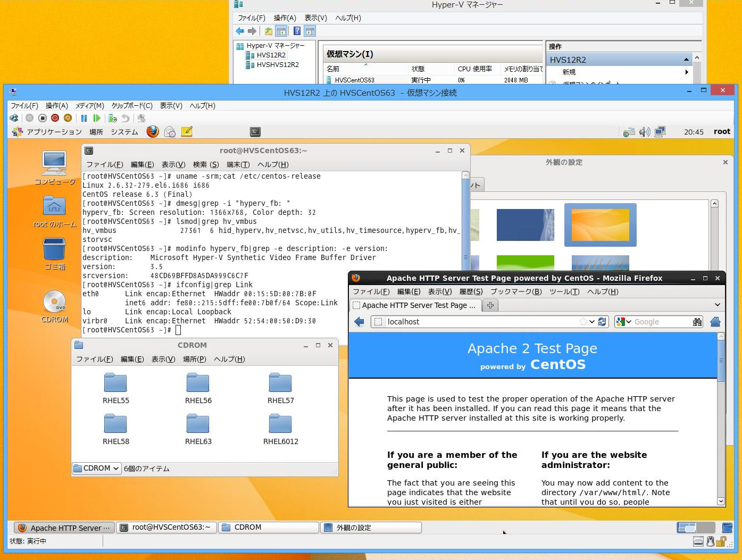Click the orange VM save state icon
Image resolution: width=742 pixels, height=560 pixels.
[x=68, y=118]
